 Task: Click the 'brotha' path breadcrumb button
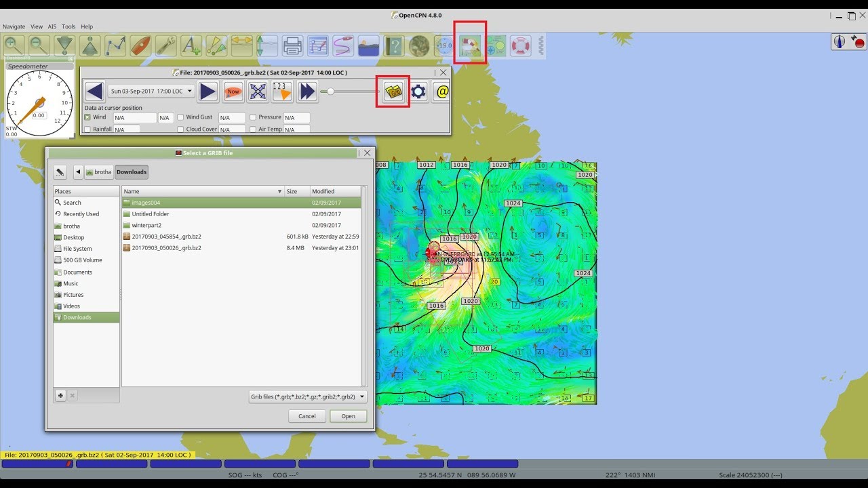98,172
